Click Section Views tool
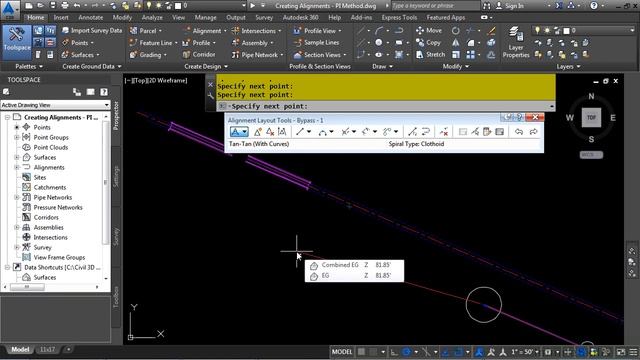This screenshot has width=640, height=360. [x=320, y=55]
